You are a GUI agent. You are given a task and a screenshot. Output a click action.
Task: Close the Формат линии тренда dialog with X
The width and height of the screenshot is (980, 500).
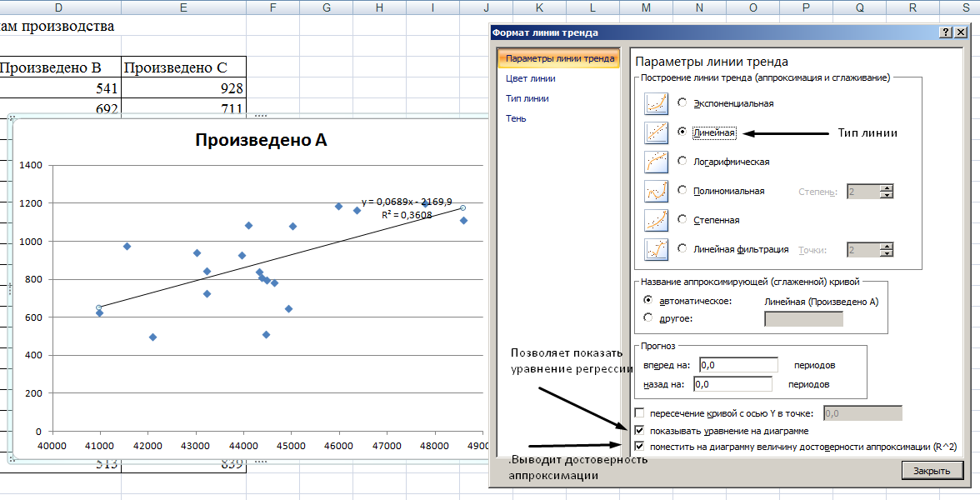(x=961, y=32)
